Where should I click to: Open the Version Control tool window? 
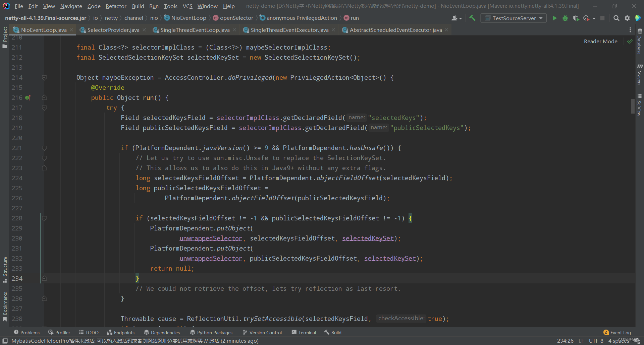click(262, 332)
